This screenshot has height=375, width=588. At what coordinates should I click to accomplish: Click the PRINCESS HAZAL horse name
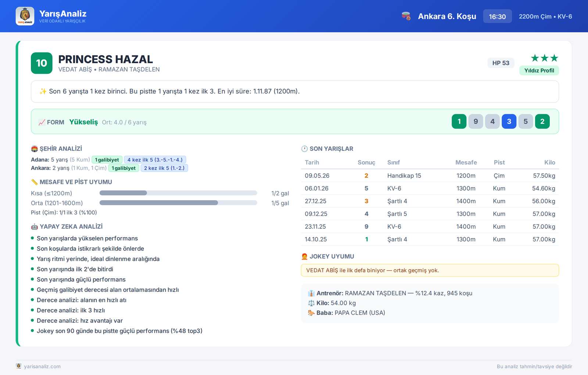pos(105,59)
